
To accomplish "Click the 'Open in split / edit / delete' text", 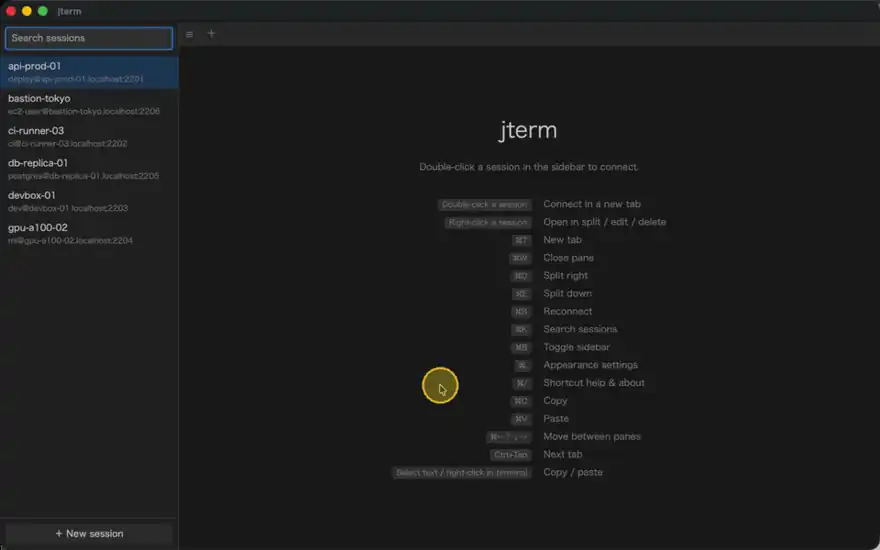I will [604, 222].
